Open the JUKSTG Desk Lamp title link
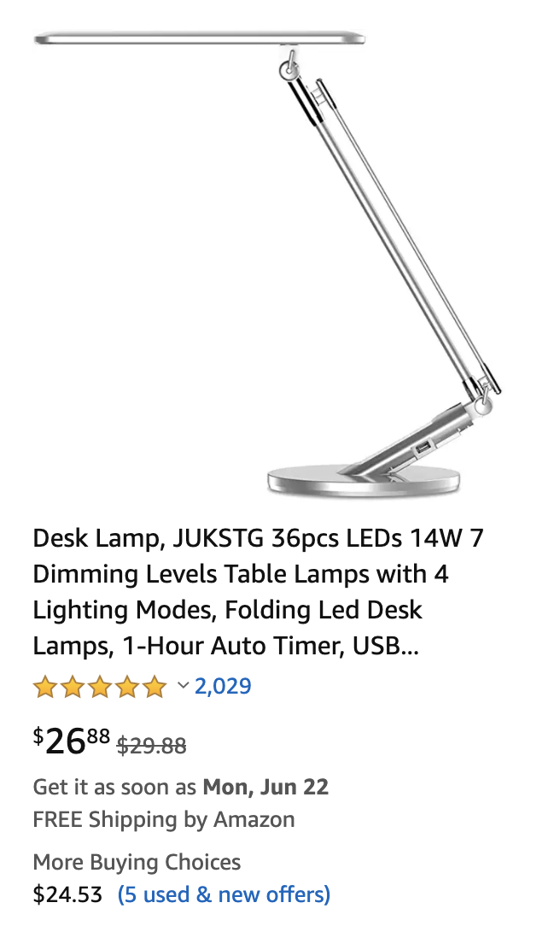Image resolution: width=560 pixels, height=926 pixels. 258,592
